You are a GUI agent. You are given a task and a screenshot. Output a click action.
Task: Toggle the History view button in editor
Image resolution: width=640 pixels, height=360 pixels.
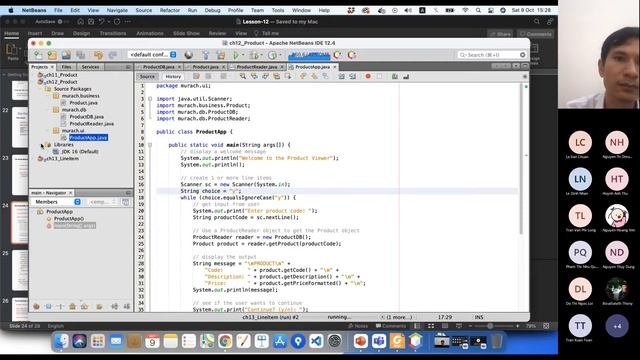point(173,76)
